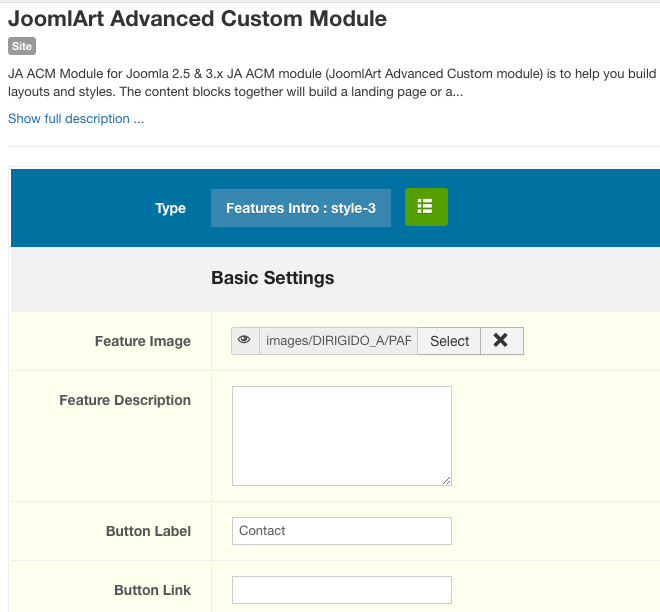Focus the Feature Description text area
Screen dimensions: 660x612
click(x=341, y=435)
